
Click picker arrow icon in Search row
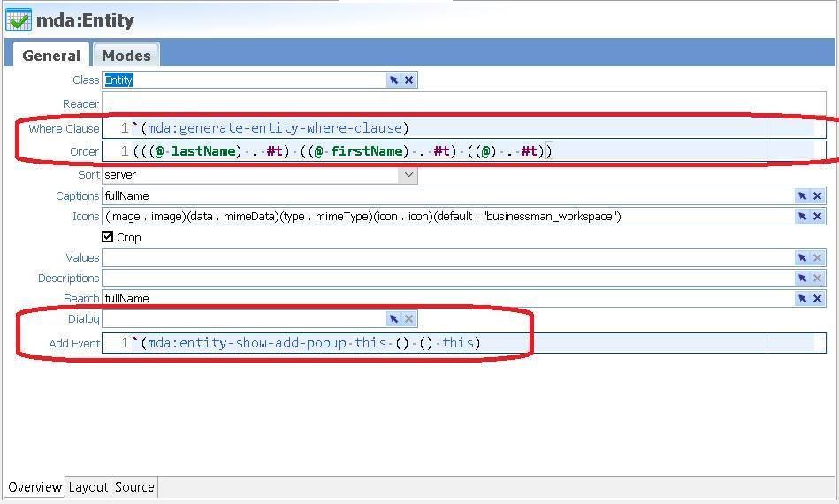point(802,299)
